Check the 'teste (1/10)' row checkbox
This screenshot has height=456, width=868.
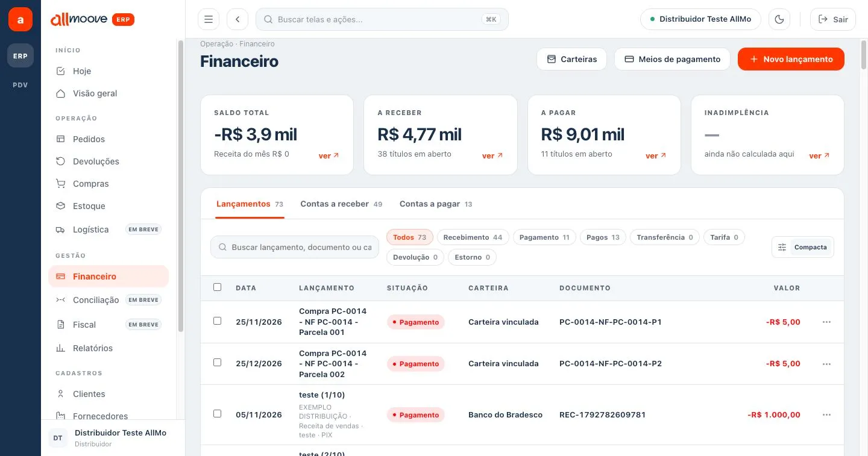(x=218, y=414)
